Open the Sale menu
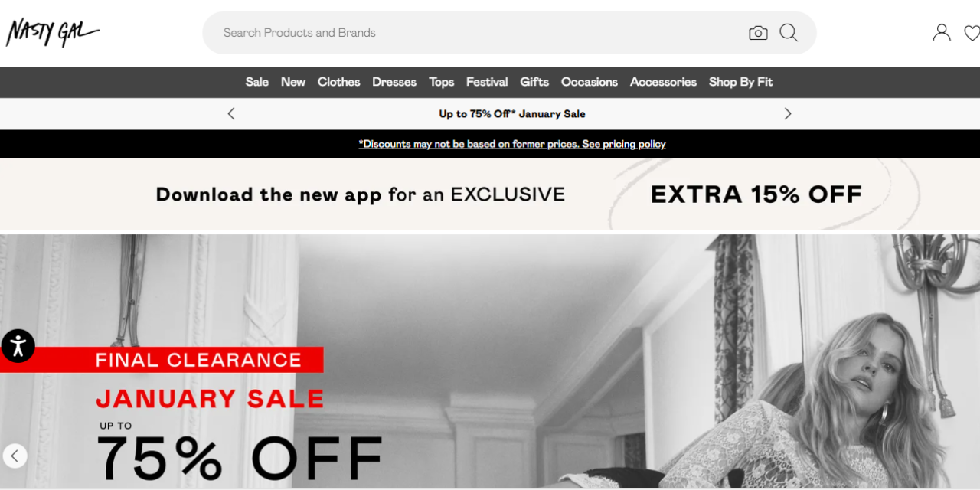 (256, 82)
